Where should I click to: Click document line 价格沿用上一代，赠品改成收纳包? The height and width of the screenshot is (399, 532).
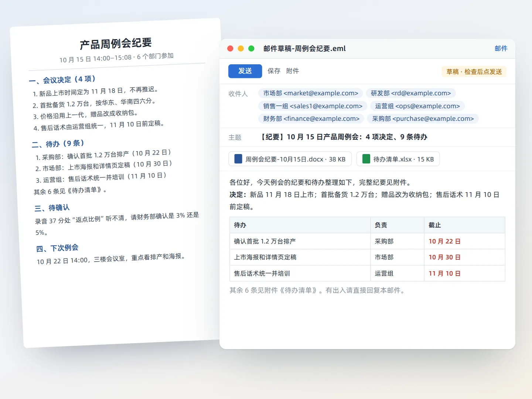click(x=85, y=115)
